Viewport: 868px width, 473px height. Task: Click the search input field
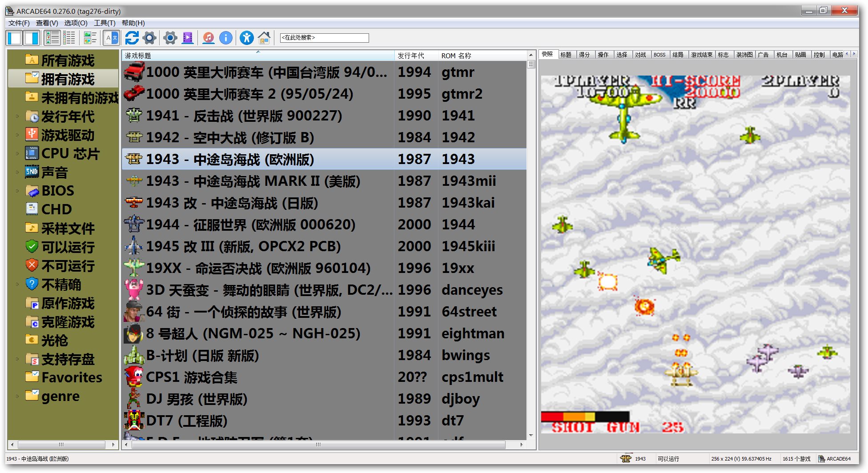pyautogui.click(x=324, y=38)
